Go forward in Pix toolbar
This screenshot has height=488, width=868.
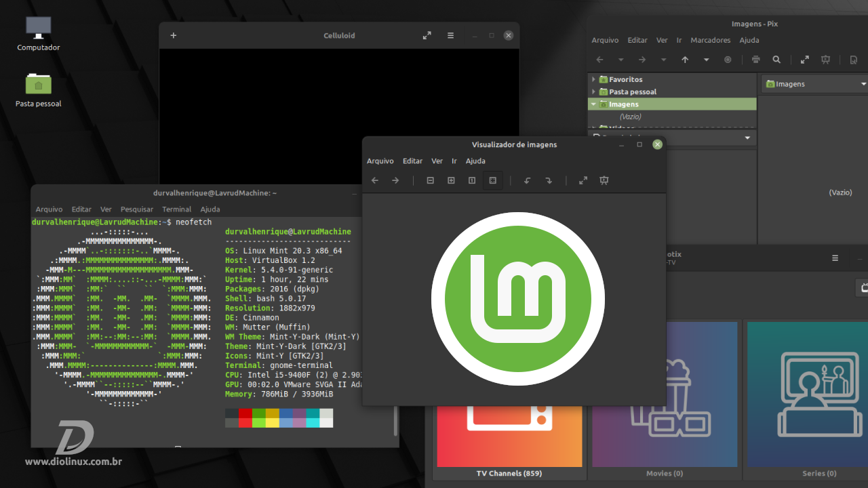tap(642, 60)
